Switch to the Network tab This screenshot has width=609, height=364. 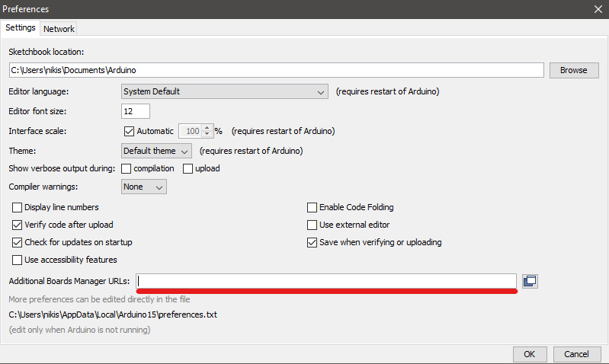(59, 29)
